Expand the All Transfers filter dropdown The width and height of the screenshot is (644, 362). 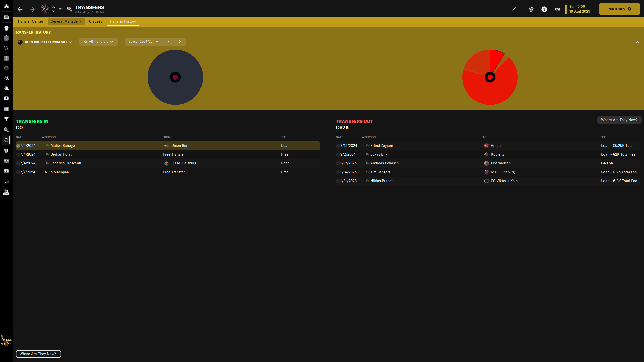(x=98, y=42)
